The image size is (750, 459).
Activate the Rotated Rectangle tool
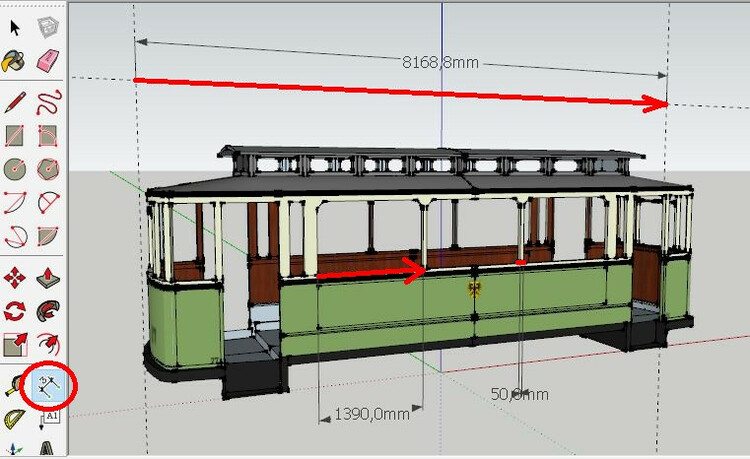[x=48, y=135]
